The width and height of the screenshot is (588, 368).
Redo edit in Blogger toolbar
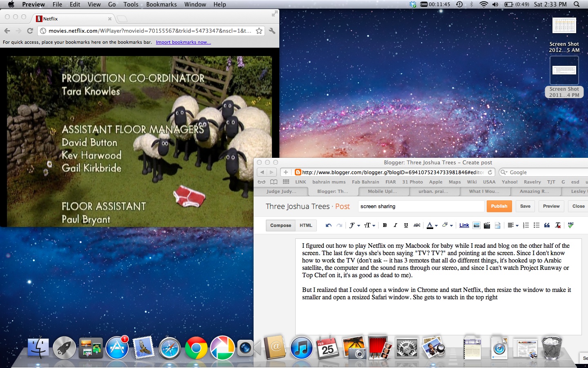[339, 225]
